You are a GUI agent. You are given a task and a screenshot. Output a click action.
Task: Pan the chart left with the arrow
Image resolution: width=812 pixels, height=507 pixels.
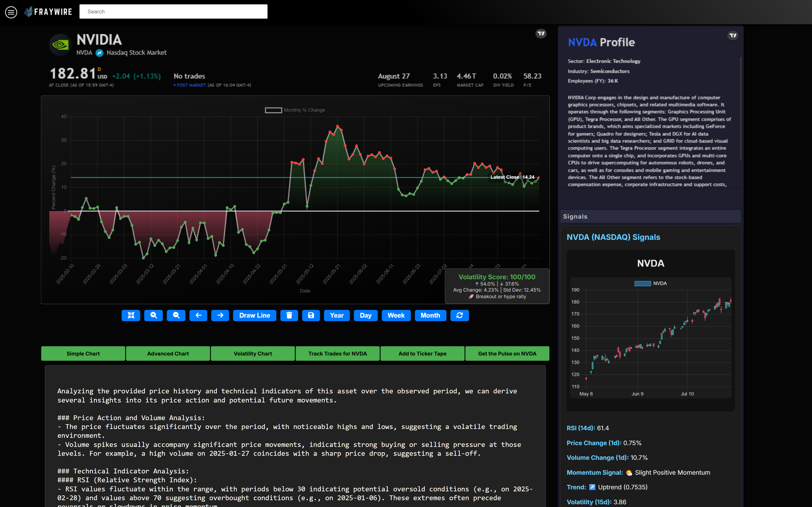(198, 315)
